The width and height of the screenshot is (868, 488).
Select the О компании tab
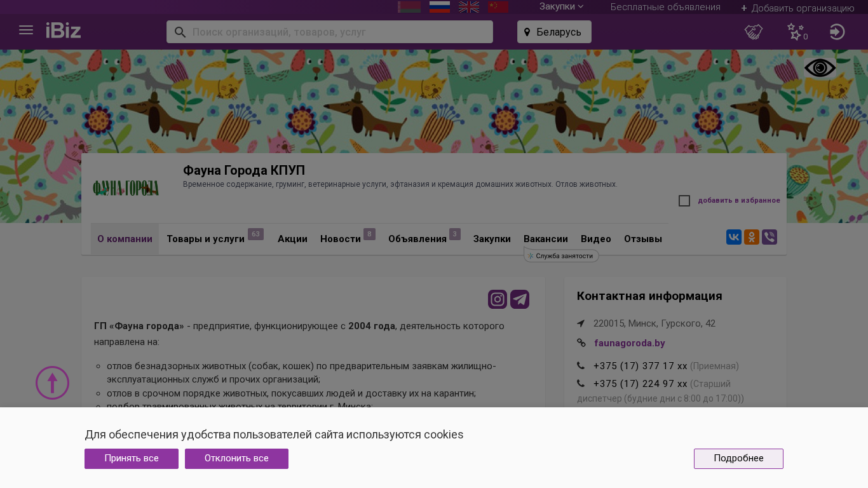pos(125,239)
